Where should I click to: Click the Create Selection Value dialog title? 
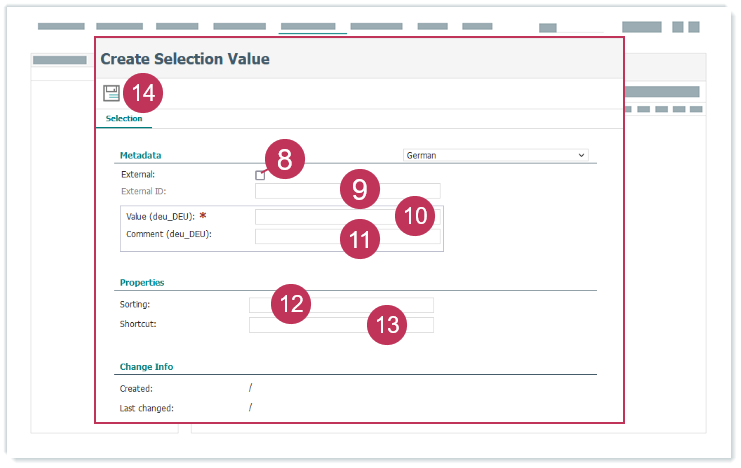185,59
